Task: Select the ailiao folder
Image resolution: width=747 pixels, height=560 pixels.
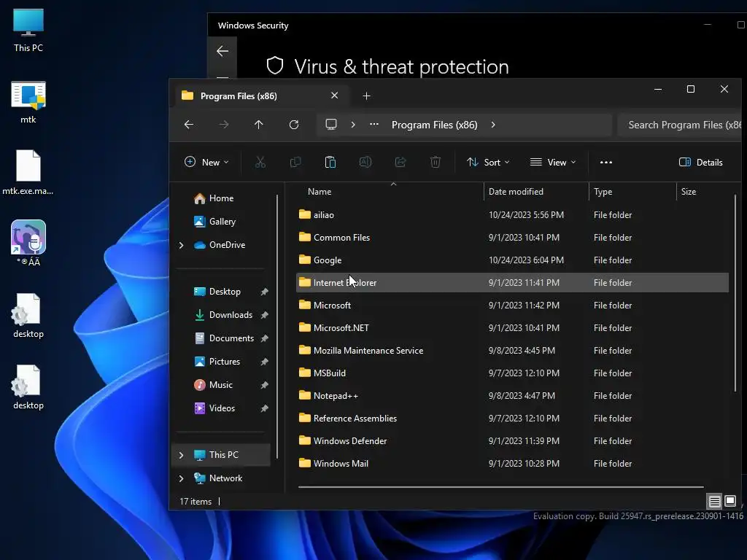Action: (512, 215)
